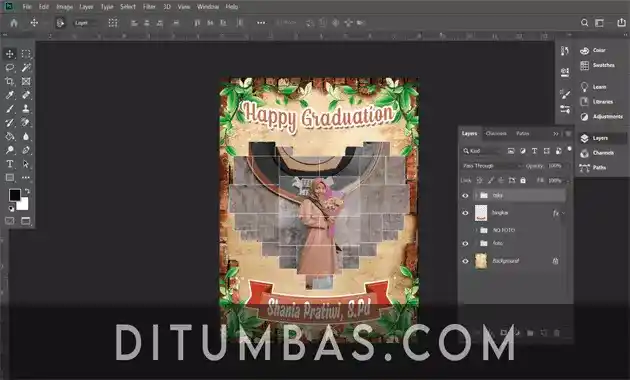Viewport: 630px width, 380px height.
Task: Toggle visibility of the foto group
Action: [465, 243]
